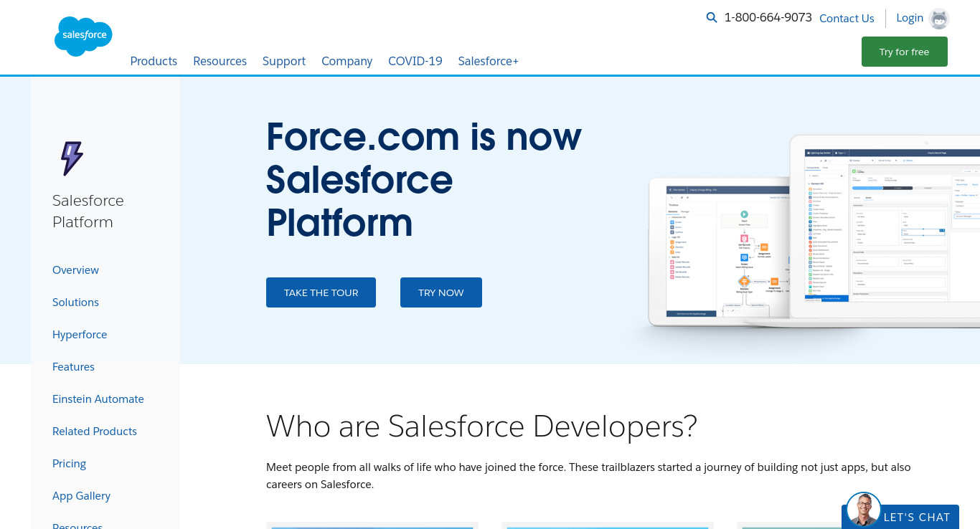The height and width of the screenshot is (529, 980).
Task: Select Hyperforce in the sidebar
Action: click(x=80, y=335)
